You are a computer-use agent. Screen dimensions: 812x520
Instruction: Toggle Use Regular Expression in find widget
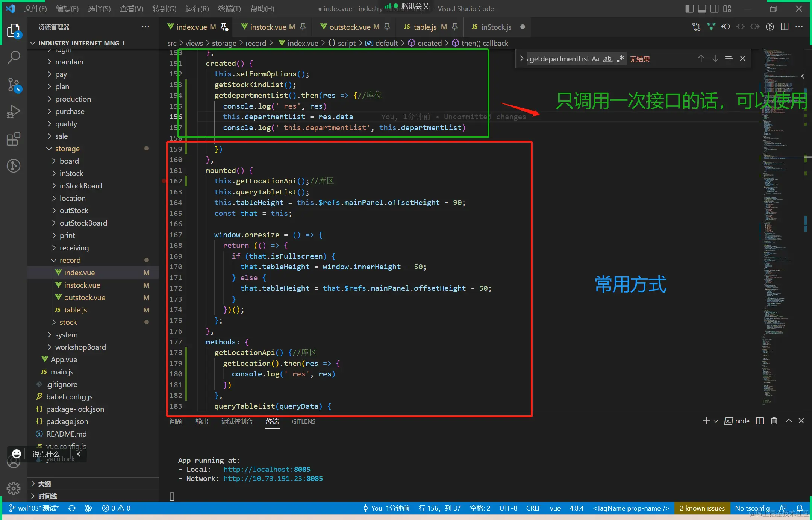[620, 59]
